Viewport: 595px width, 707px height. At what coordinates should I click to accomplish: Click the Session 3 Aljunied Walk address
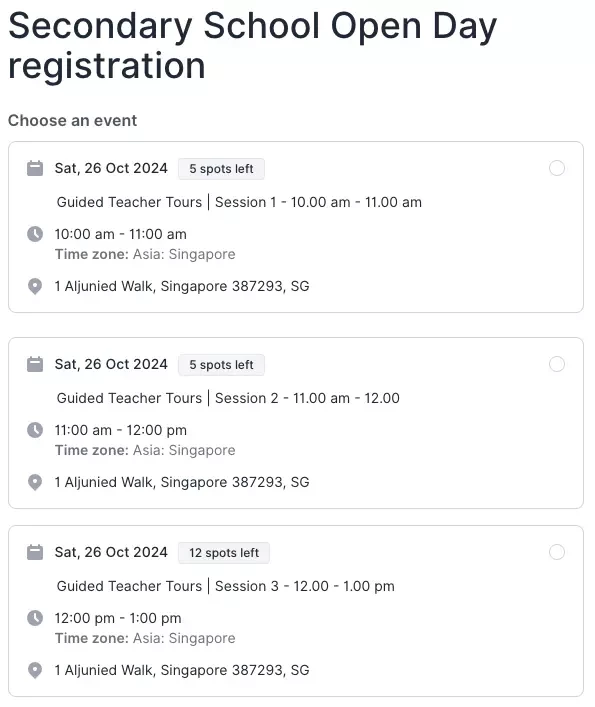pyautogui.click(x=182, y=670)
